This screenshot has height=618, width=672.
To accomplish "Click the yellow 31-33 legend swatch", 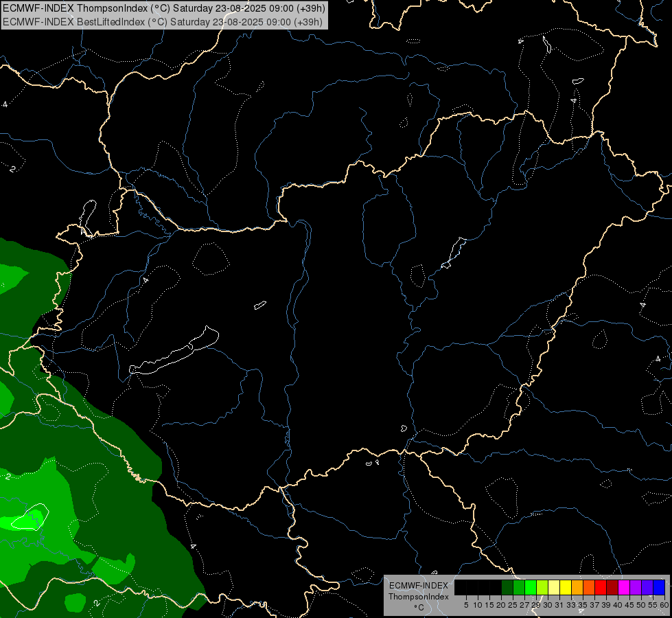I will (566, 587).
